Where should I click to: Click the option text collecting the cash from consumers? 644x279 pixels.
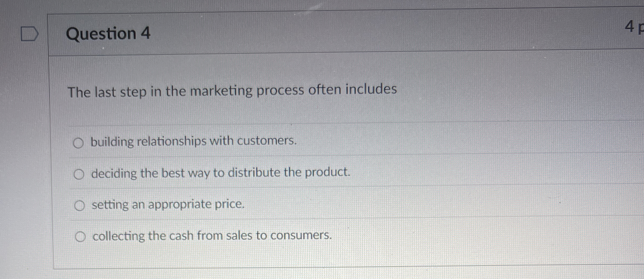(212, 236)
